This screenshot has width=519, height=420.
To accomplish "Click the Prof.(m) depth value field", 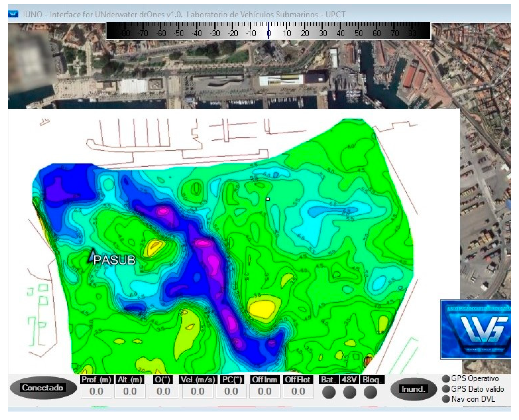I will [x=96, y=391].
